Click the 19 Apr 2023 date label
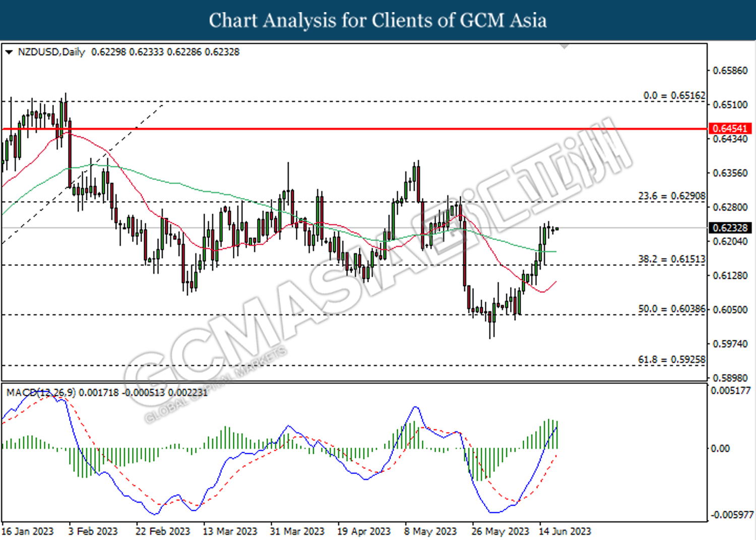 pyautogui.click(x=364, y=531)
